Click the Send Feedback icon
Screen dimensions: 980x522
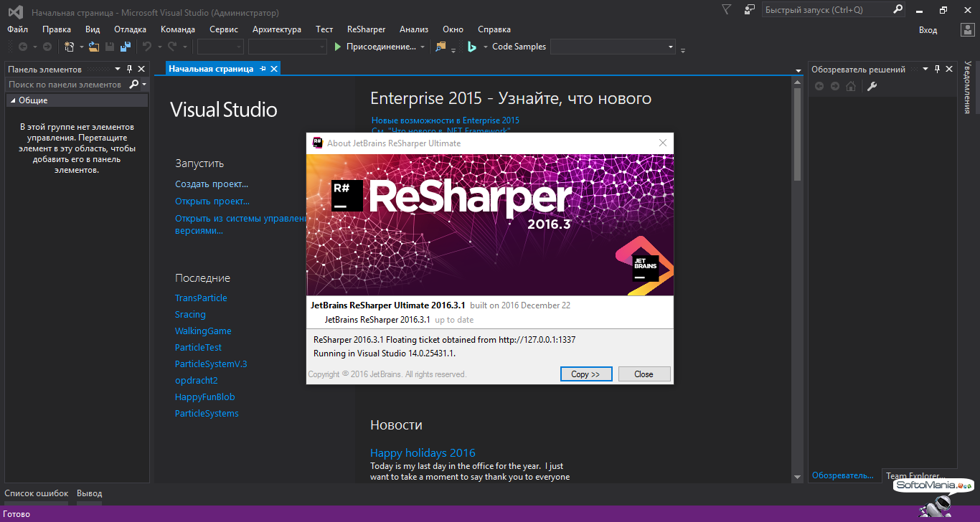coord(750,10)
